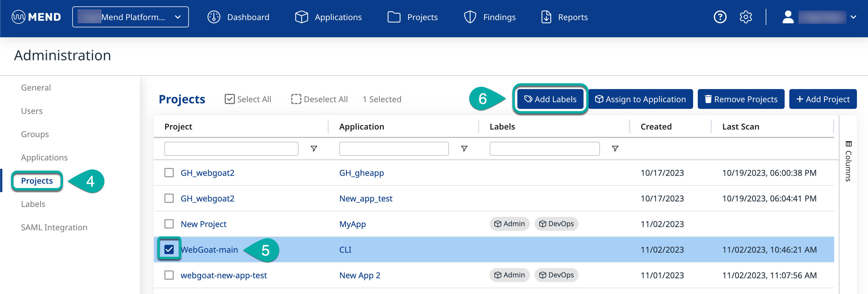The height and width of the screenshot is (294, 868).
Task: Go to Labels in Administration sidebar
Action: tap(33, 204)
